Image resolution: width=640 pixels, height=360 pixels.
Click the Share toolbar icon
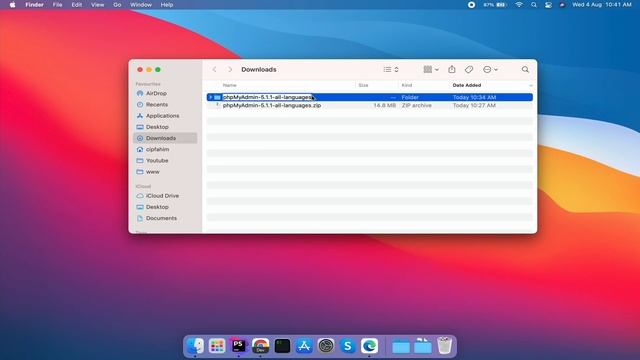point(452,69)
